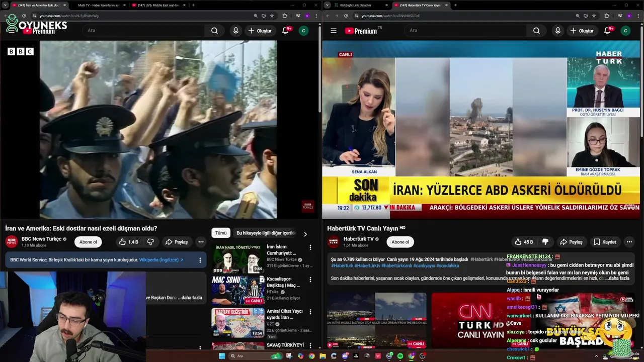Like the BBC video showing 1,4 B
Image resolution: width=644 pixels, height=362 pixels.
pos(128,242)
